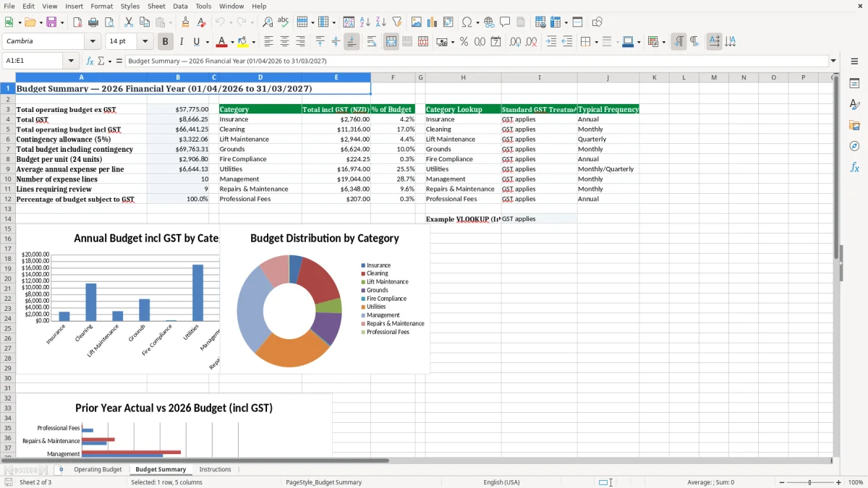
Task: Open the Styles menu
Action: click(x=130, y=6)
